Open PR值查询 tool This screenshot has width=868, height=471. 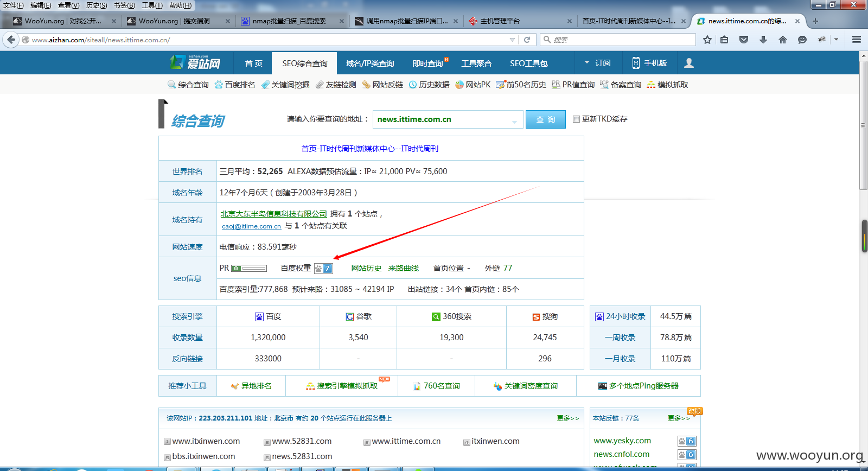pos(573,85)
